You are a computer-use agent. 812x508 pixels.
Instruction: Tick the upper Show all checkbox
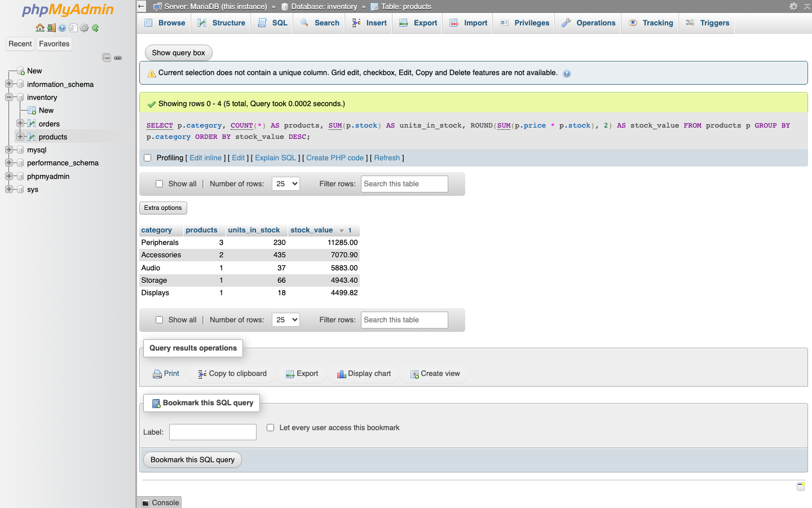(159, 184)
